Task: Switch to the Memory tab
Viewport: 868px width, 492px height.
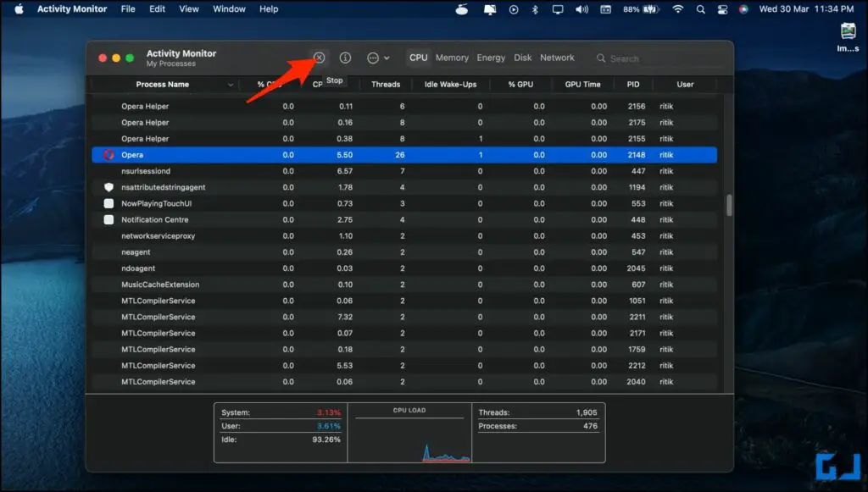Action: point(452,58)
